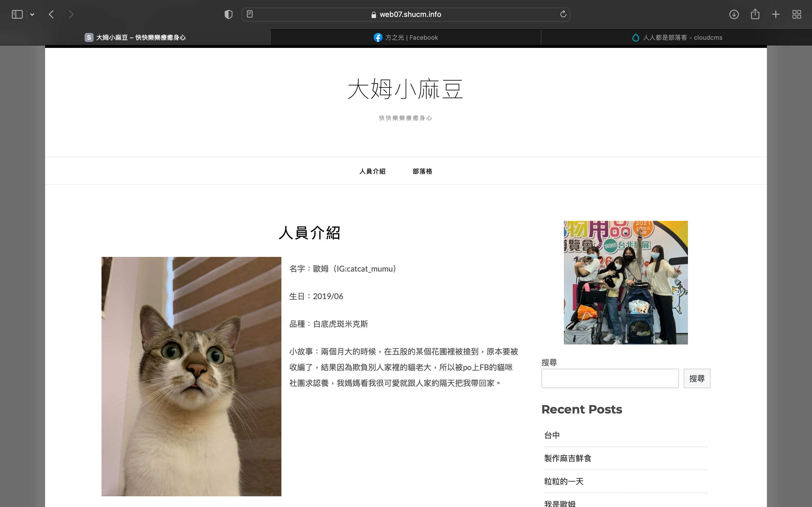Focus the sidebar search text box

coord(610,379)
